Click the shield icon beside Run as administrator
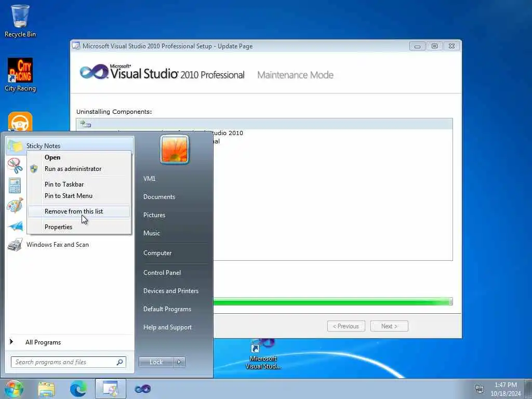Screen dimensions: 532x399 click(x=34, y=169)
